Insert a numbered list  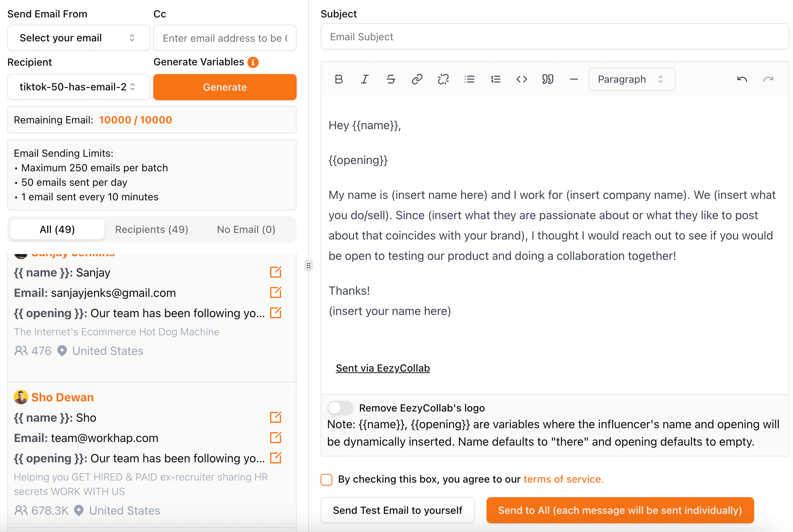tap(495, 79)
